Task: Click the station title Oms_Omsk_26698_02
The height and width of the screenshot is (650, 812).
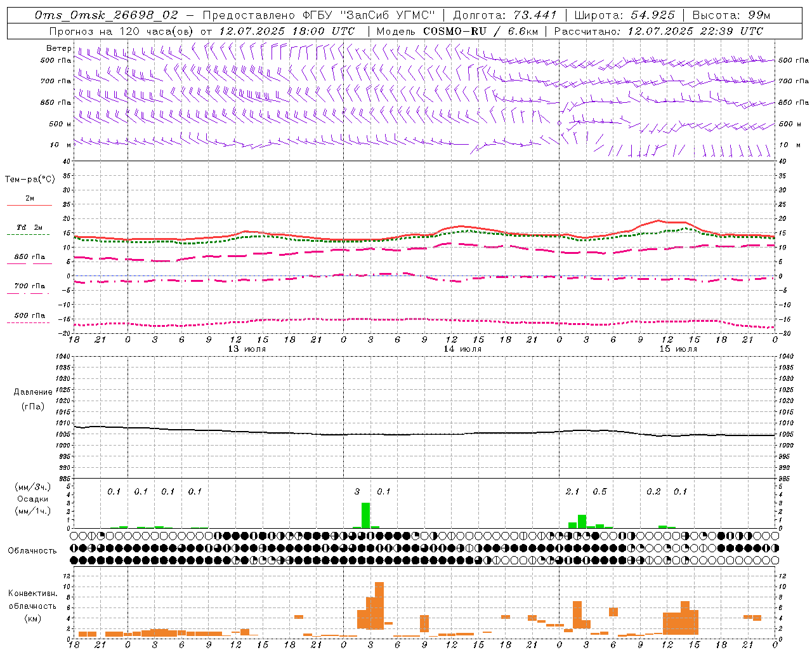Action: click(107, 15)
